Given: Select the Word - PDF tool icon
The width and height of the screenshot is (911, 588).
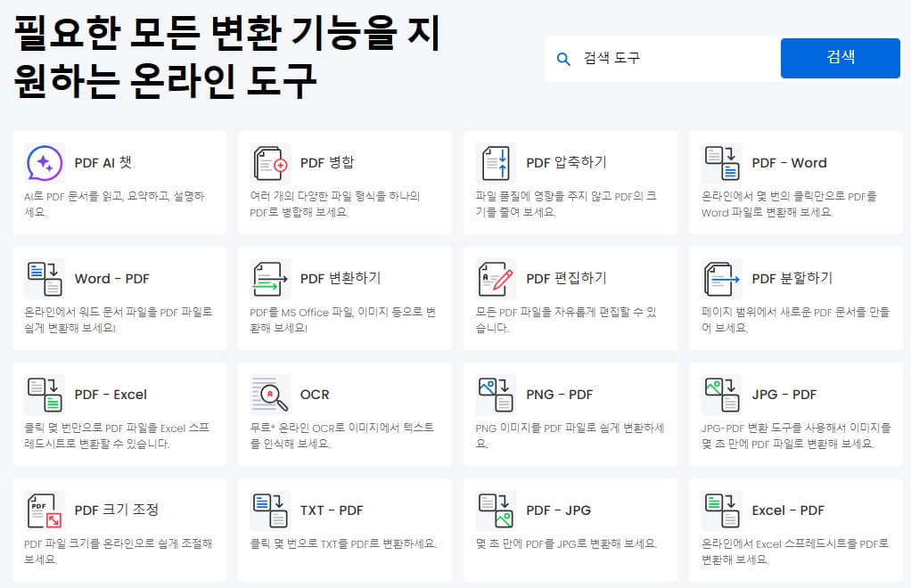Looking at the screenshot, I should 42,279.
